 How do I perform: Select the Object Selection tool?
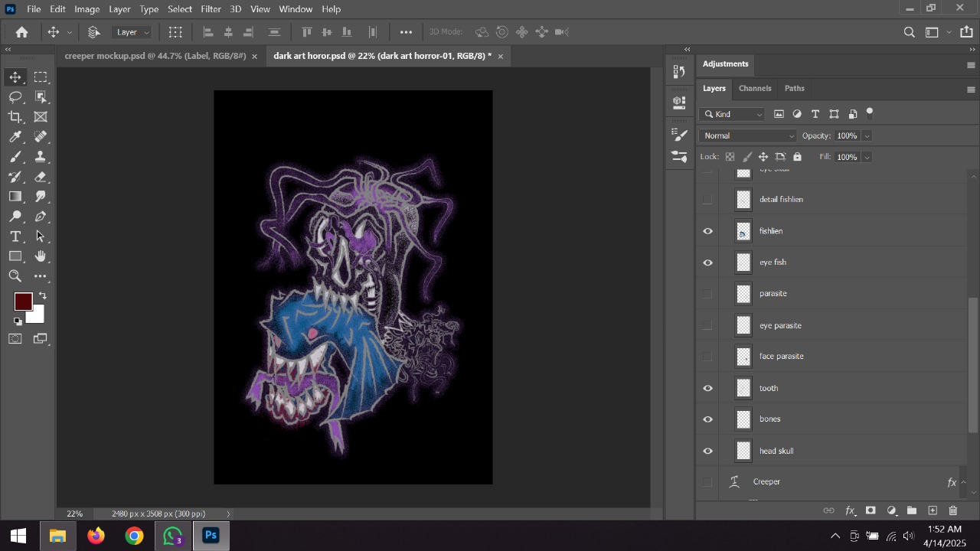41,97
